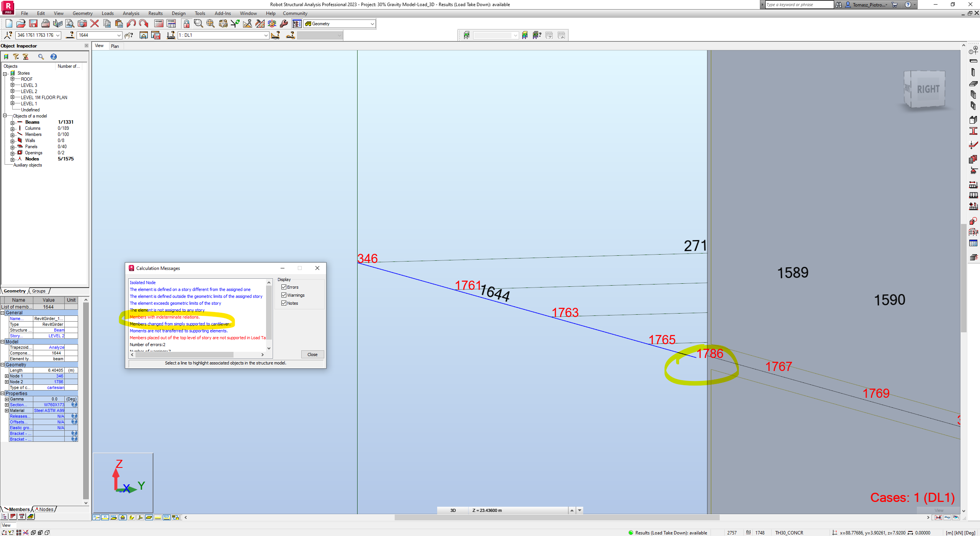Click the Screen Capture camera icon

[x=82, y=23]
